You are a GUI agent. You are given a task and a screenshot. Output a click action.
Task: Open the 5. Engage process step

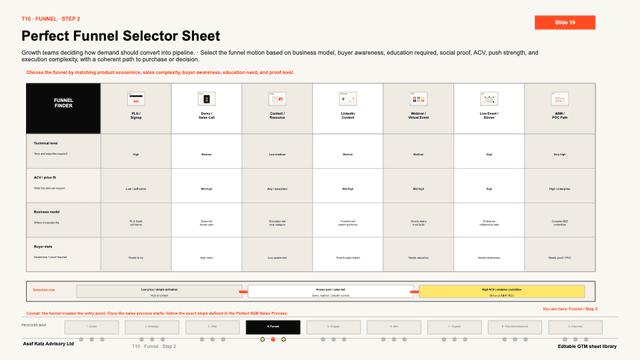[333, 327]
